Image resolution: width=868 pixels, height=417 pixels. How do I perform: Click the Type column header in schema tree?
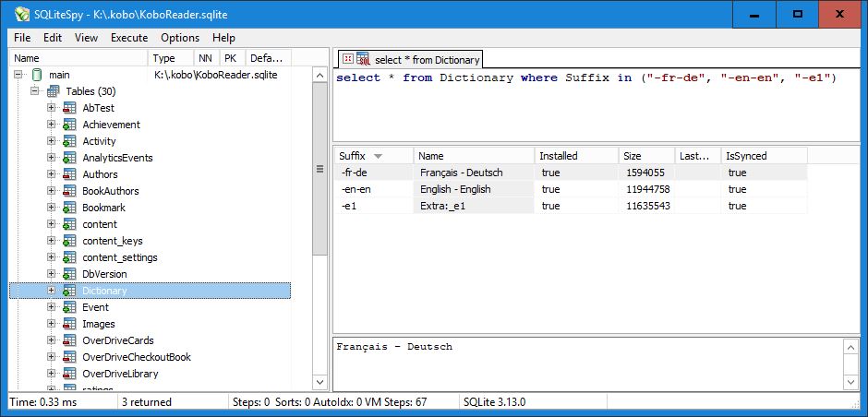[171, 58]
